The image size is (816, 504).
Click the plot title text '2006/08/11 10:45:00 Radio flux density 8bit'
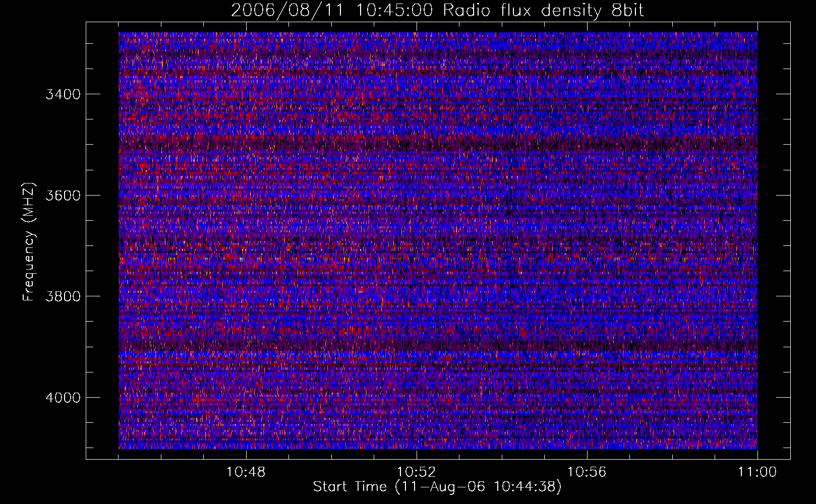pyautogui.click(x=437, y=11)
